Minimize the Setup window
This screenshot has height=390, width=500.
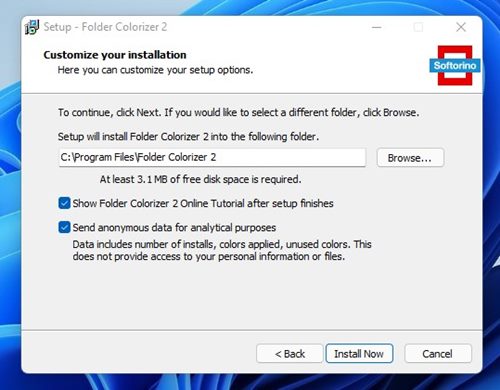tap(377, 27)
